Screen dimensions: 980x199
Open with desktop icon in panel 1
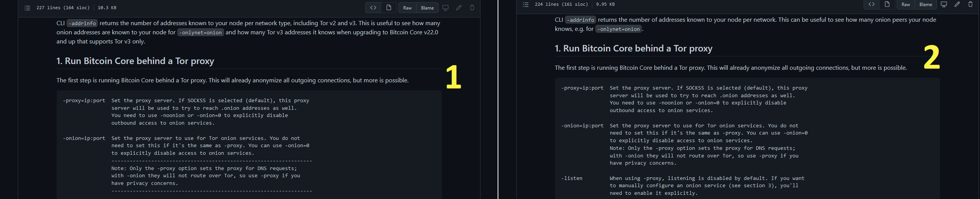pyautogui.click(x=445, y=8)
